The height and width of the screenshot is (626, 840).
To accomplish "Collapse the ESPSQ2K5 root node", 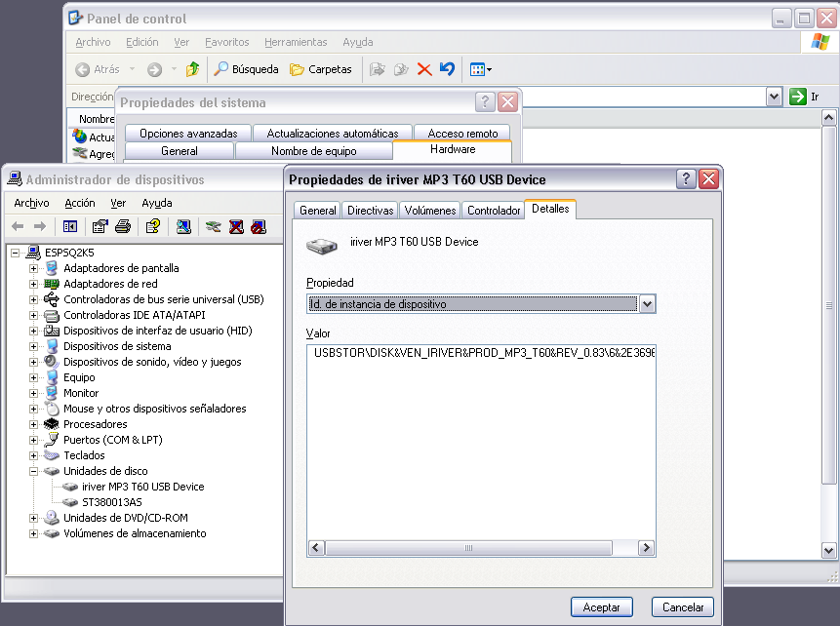I will [15, 253].
